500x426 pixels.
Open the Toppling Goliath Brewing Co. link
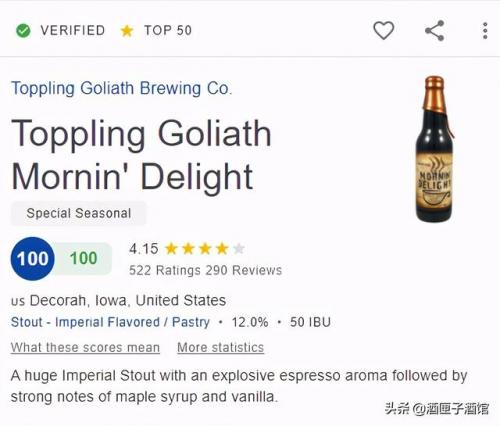122,88
